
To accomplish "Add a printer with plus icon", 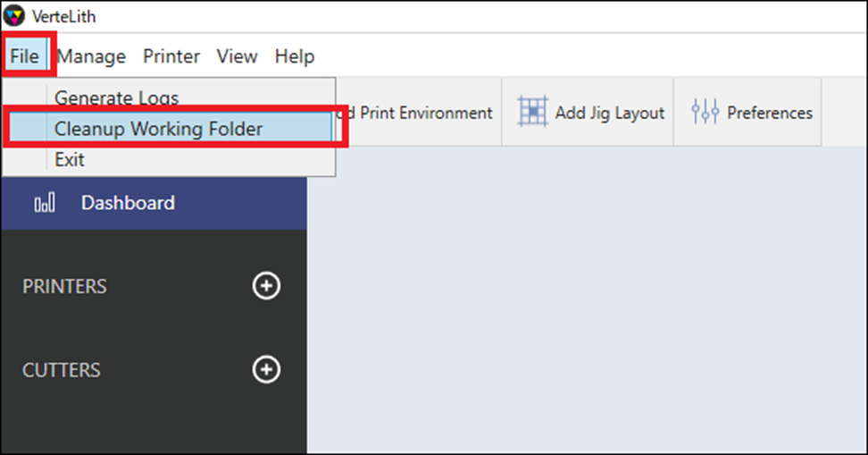I will 266,286.
